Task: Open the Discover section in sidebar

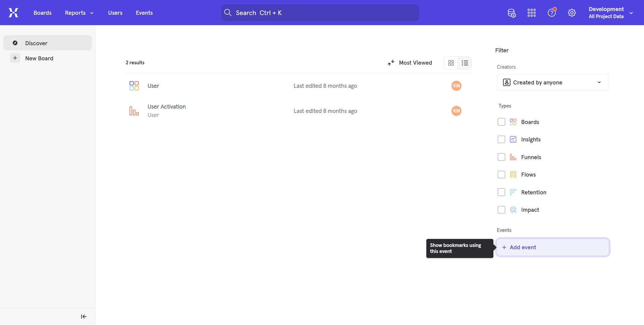Action: tap(36, 43)
